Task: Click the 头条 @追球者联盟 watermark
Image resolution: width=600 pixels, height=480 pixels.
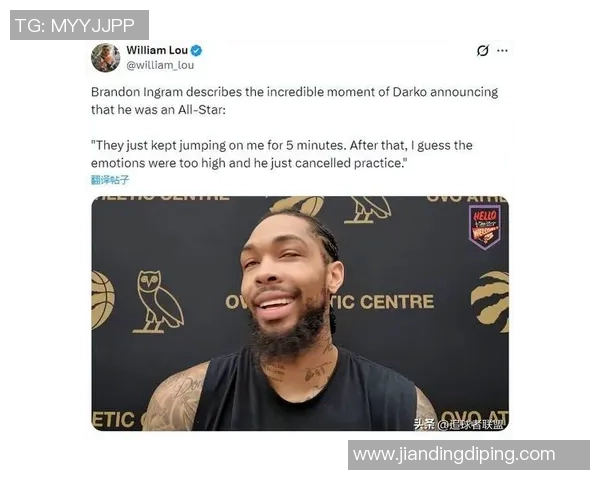Action: pyautogui.click(x=458, y=424)
